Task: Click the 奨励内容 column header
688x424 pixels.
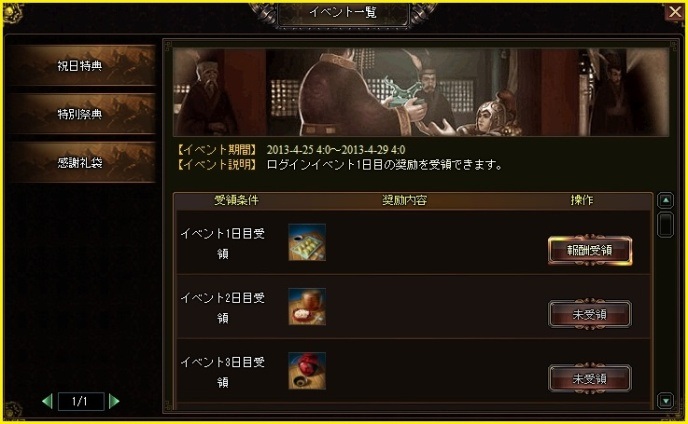Action: [x=404, y=200]
